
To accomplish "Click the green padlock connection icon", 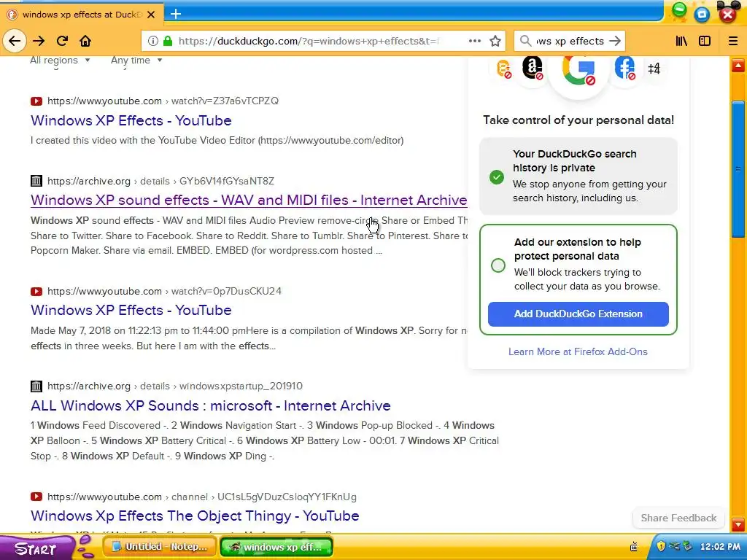I will 168,41.
